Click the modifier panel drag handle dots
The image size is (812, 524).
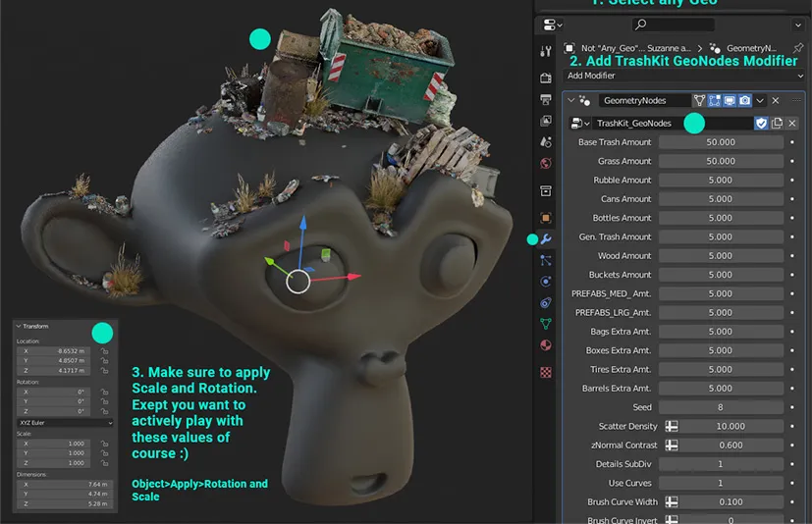pos(796,100)
